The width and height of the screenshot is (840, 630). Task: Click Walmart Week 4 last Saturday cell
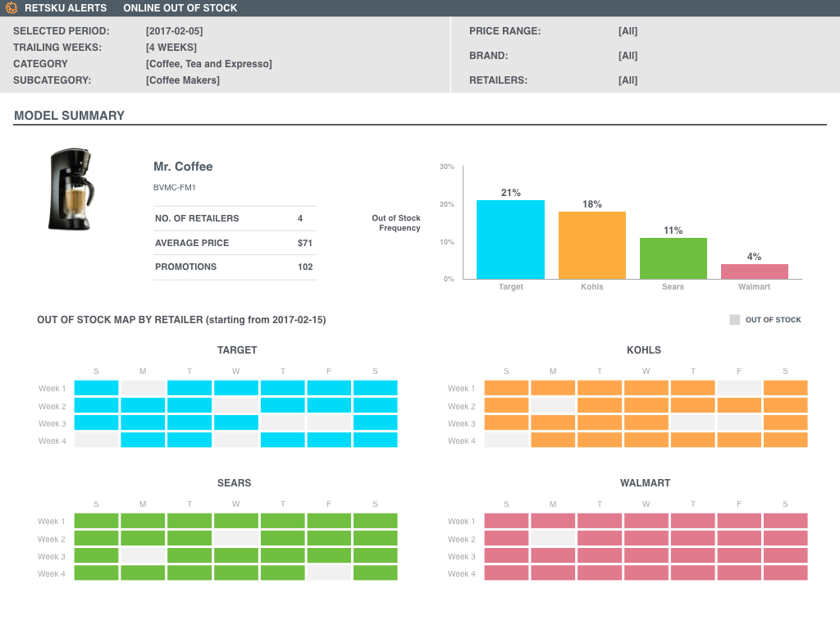(x=785, y=573)
